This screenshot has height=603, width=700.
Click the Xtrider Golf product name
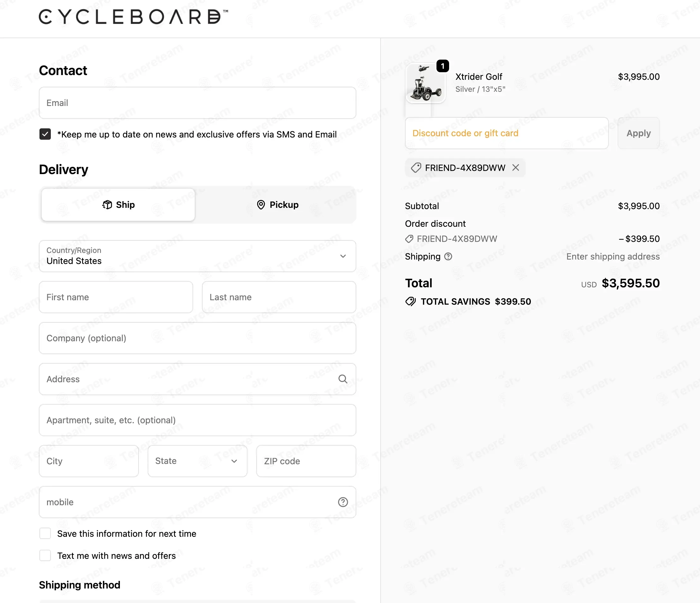tap(479, 77)
